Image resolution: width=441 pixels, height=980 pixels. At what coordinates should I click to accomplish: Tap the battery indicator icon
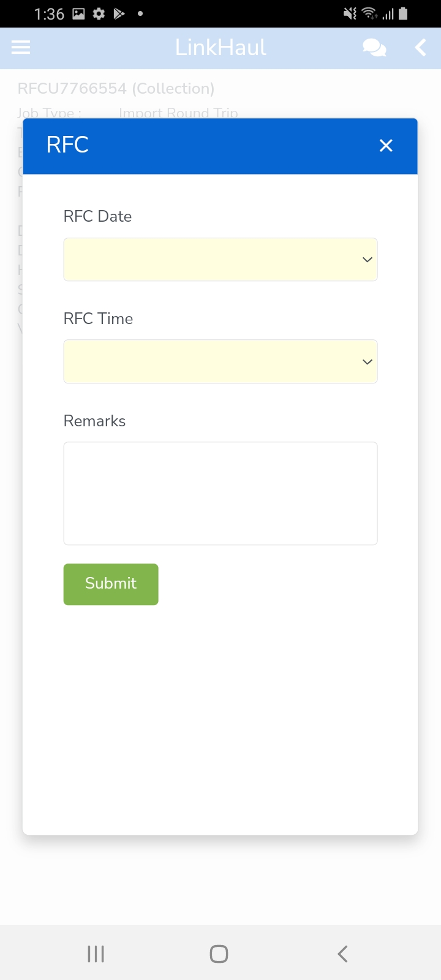coord(403,13)
